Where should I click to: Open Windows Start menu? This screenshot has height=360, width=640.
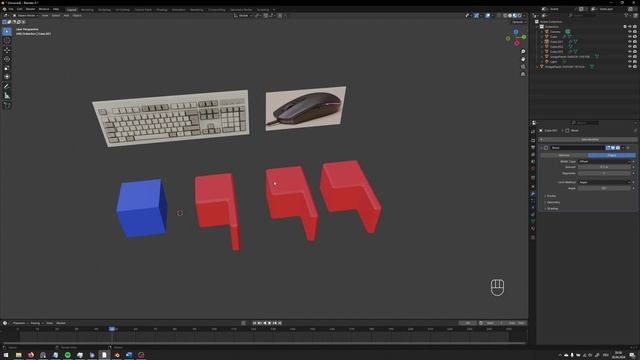[6, 355]
